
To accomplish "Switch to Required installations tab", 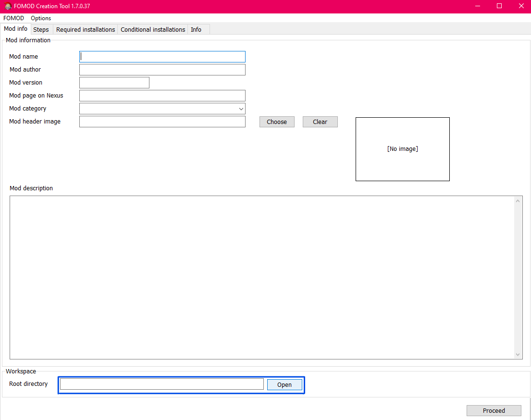I will coord(86,29).
